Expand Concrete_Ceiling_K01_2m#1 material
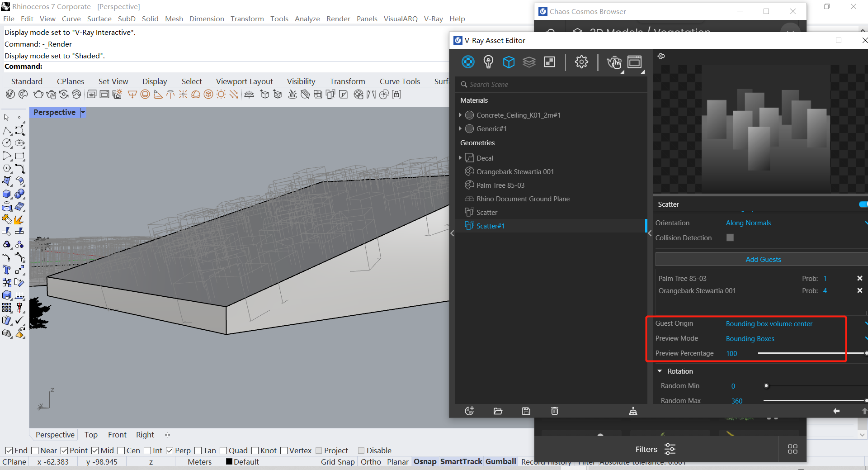 point(460,115)
